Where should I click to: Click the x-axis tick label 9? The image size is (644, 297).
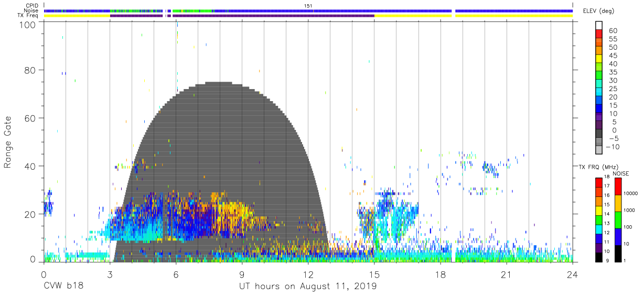click(242, 274)
